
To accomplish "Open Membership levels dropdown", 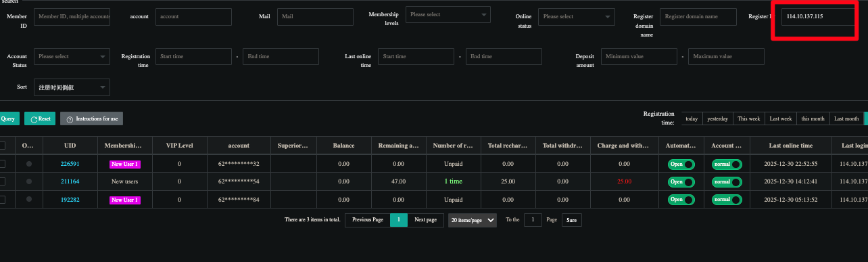I will [448, 14].
